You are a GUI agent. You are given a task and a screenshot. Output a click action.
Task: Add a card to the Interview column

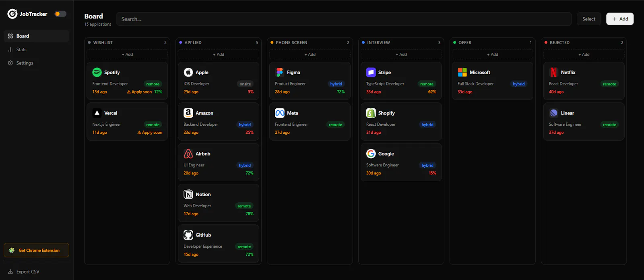[x=401, y=54]
